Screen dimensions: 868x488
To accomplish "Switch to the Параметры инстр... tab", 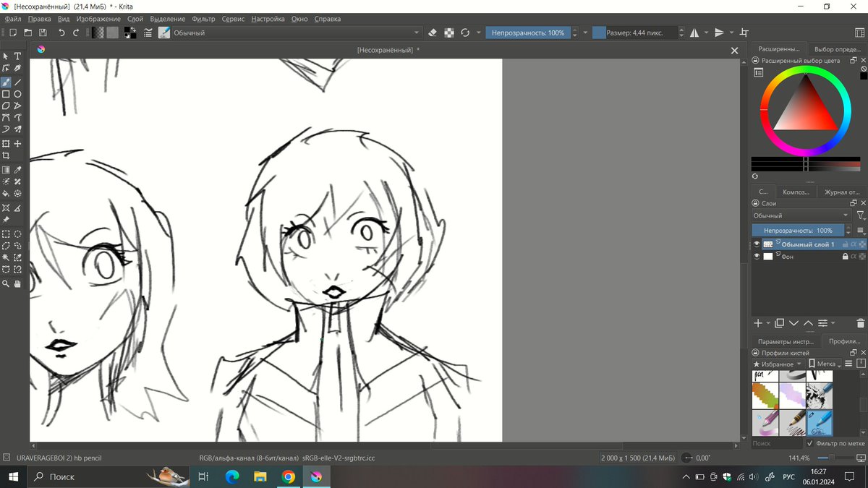I will (x=786, y=341).
